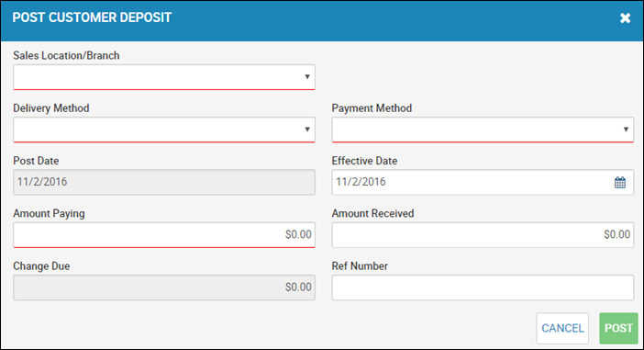Expand the Payment Method dropdown arrow
The height and width of the screenshot is (350, 644).
tap(626, 130)
